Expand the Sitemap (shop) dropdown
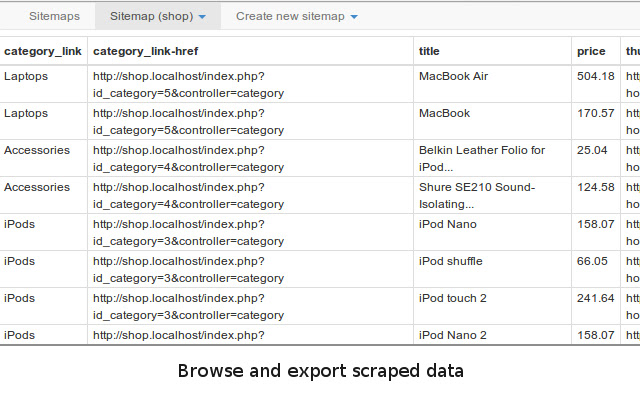Image resolution: width=640 pixels, height=400 pixels. point(157,17)
